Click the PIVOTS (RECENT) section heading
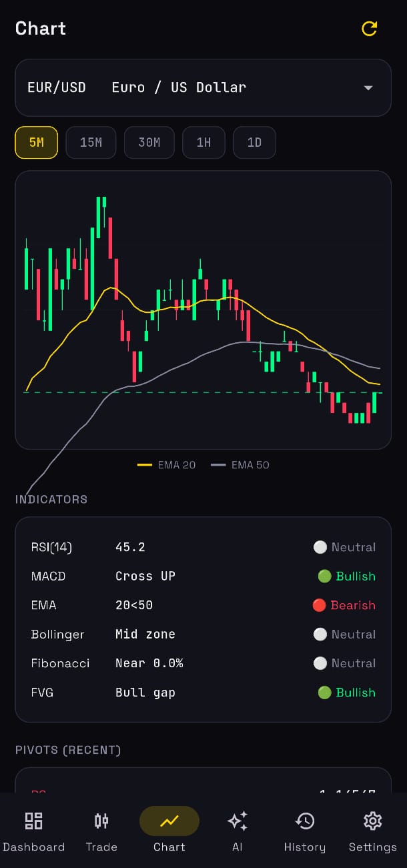 pyautogui.click(x=68, y=751)
